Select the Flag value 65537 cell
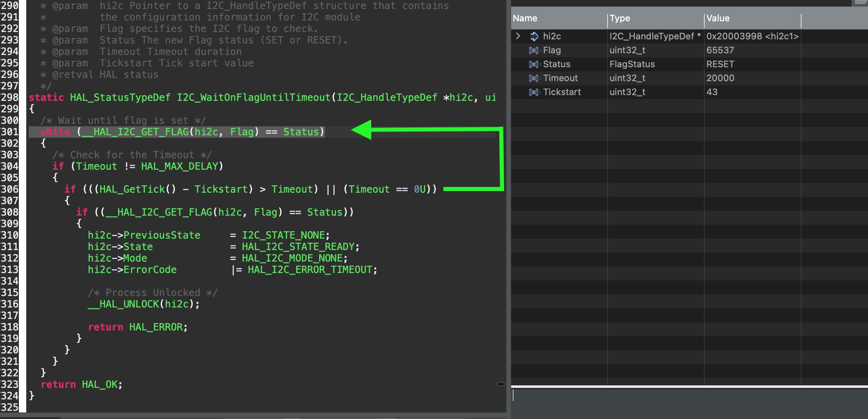Screen dimensions: 868x419 720,50
